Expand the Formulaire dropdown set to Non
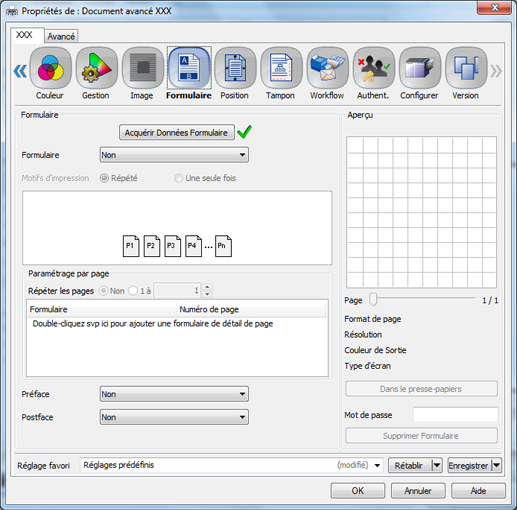Image resolution: width=517 pixels, height=510 pixels. click(x=174, y=155)
